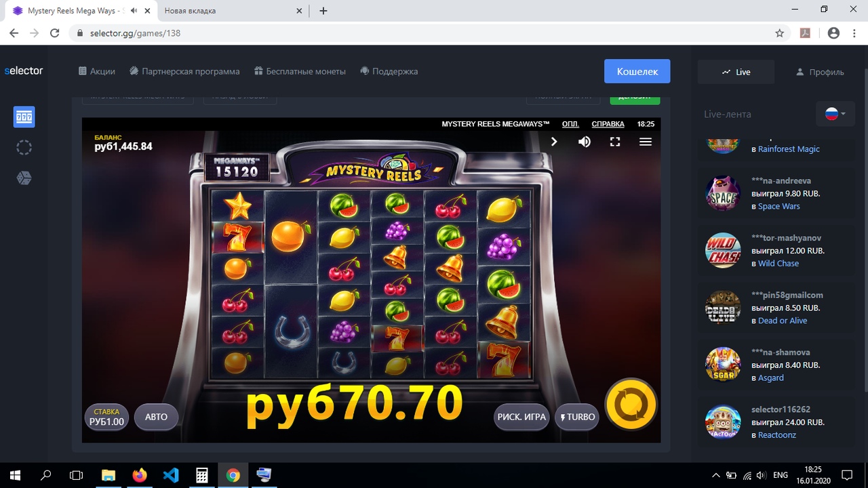This screenshot has width=868, height=488.
Task: Open the Wild Chase link
Action: pyautogui.click(x=778, y=263)
